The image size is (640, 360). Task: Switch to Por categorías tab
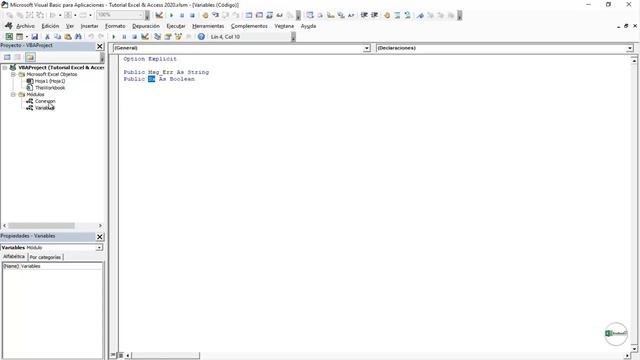[x=45, y=257]
